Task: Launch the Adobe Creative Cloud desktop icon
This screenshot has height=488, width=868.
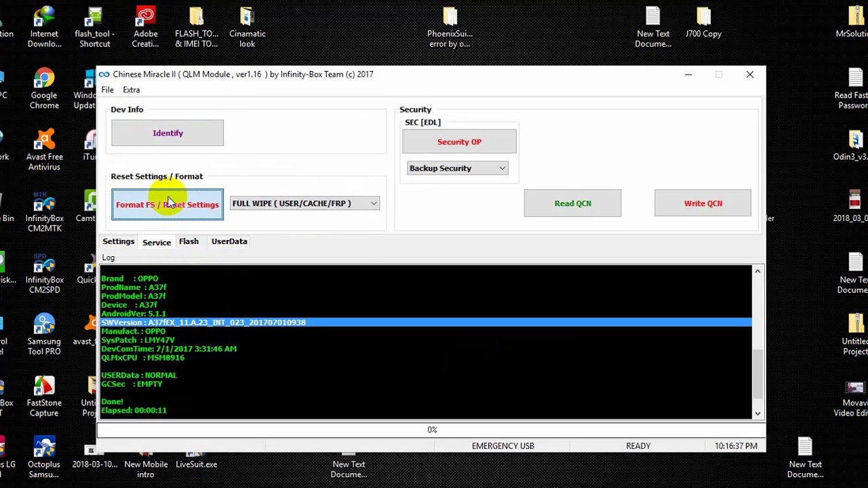Action: (145, 27)
